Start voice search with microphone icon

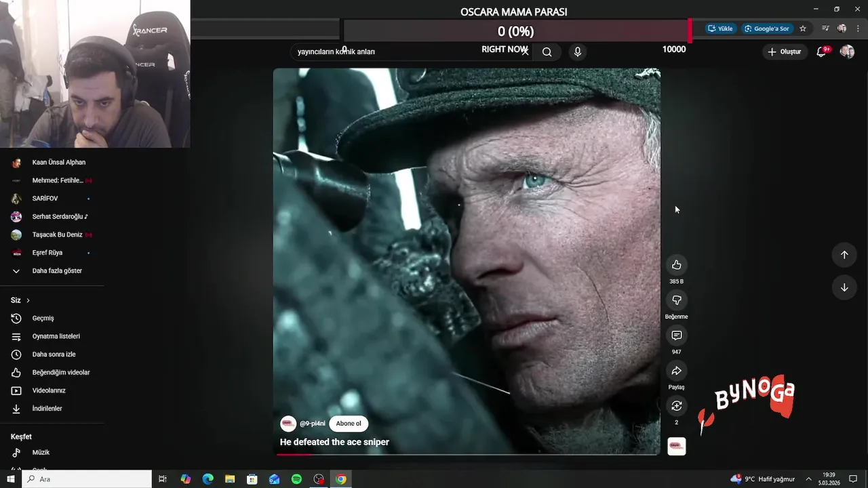[x=577, y=52]
